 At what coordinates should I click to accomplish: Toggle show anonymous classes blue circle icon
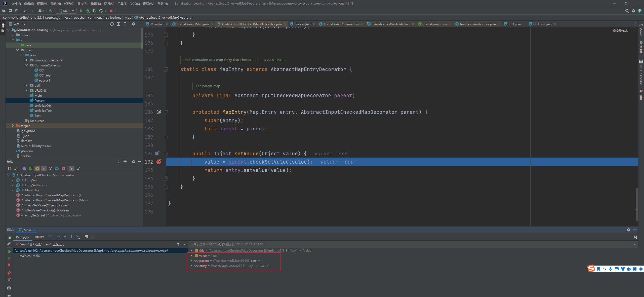pyautogui.click(x=57, y=169)
